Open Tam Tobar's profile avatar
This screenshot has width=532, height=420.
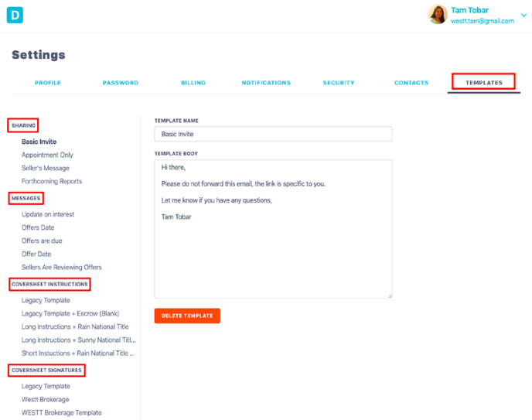click(x=438, y=14)
